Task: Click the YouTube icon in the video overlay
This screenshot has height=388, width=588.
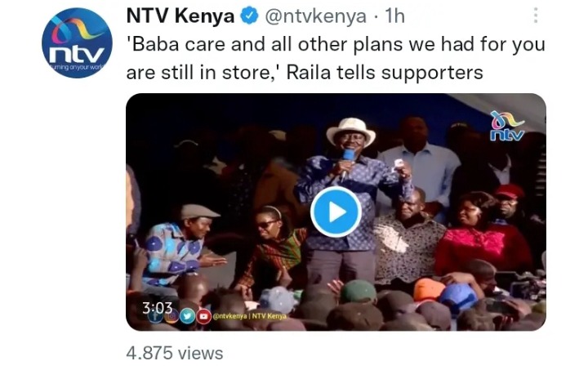Action: point(203,316)
